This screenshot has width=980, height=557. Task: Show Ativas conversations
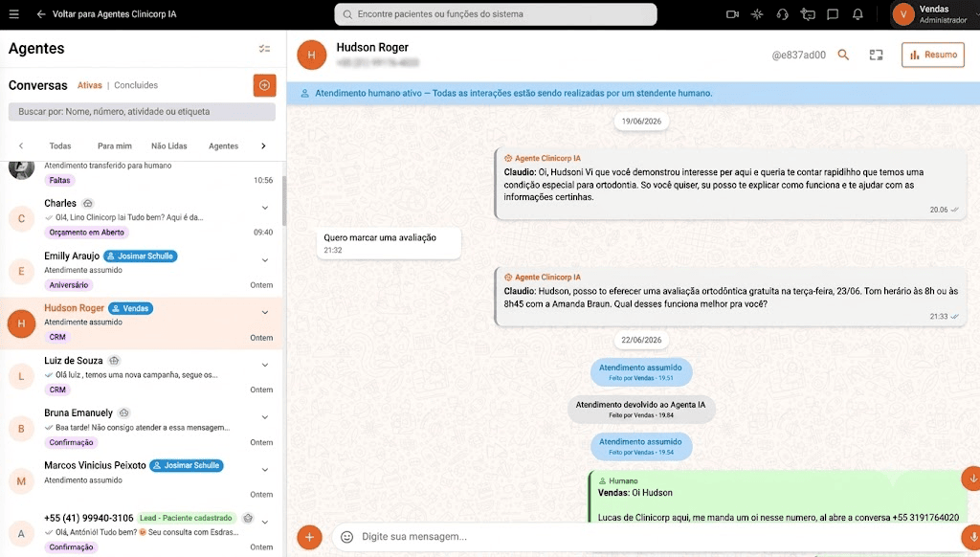tap(89, 85)
